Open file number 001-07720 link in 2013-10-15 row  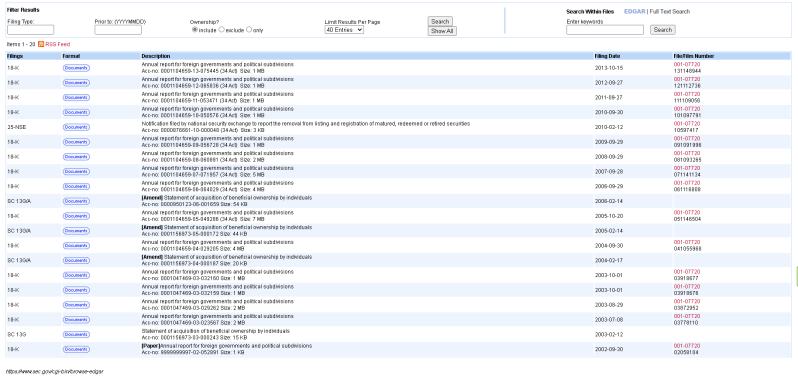[687, 65]
